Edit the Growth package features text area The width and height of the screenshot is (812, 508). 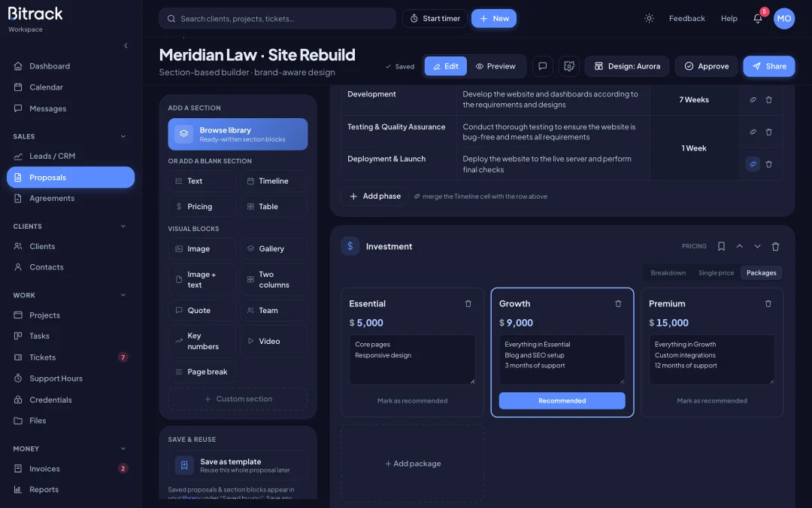coord(562,359)
